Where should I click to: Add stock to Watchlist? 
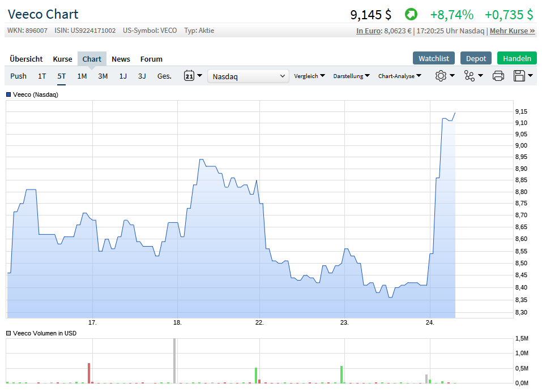coord(434,58)
